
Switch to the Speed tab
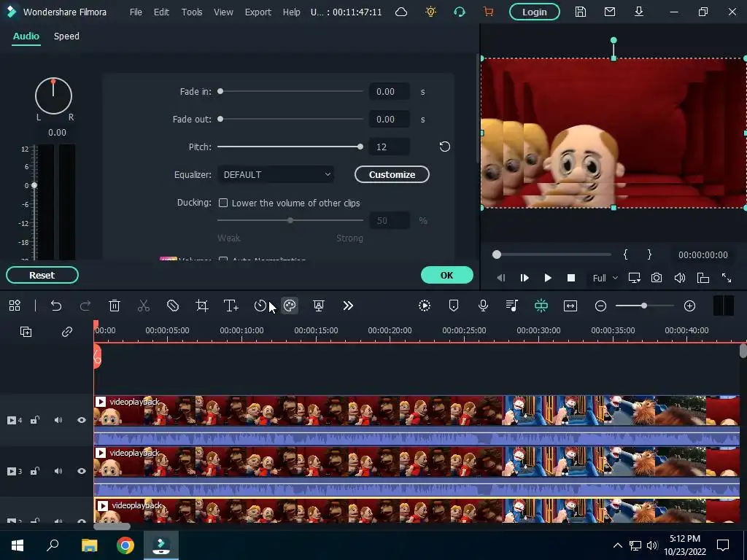click(x=66, y=36)
